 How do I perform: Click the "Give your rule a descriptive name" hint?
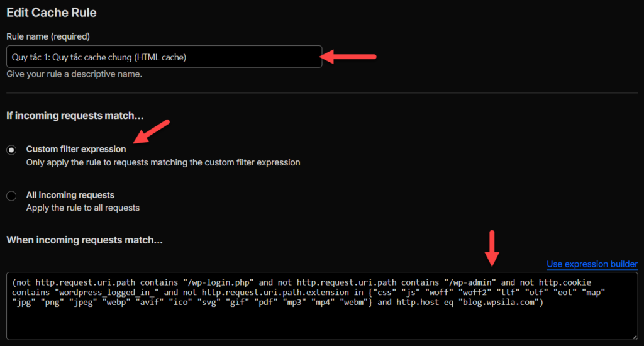[x=74, y=74]
